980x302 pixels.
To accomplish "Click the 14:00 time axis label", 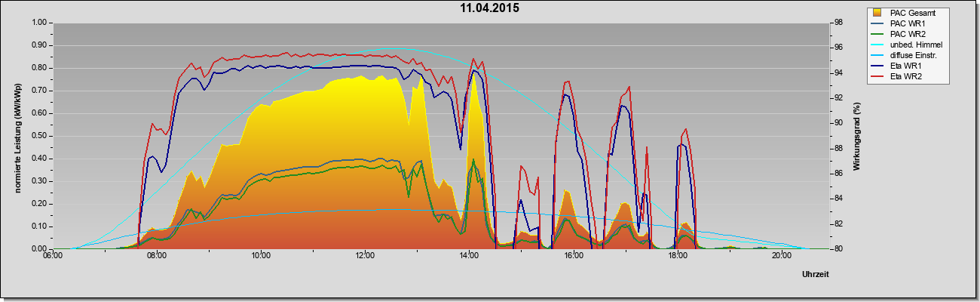I will (468, 256).
